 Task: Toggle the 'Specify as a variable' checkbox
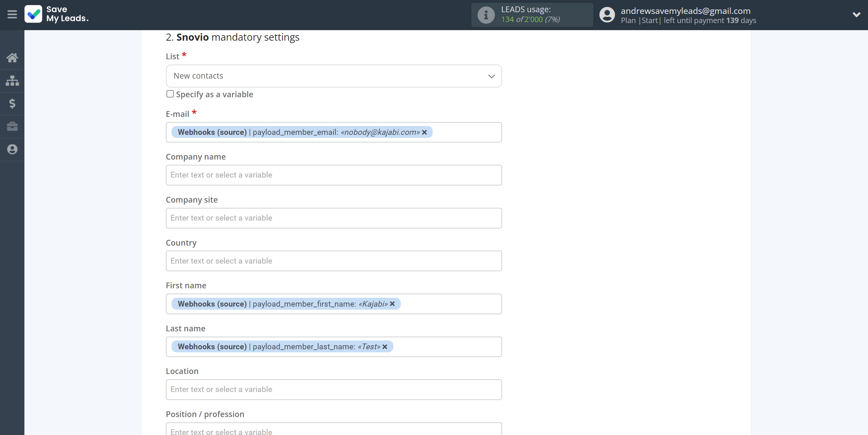click(x=170, y=94)
